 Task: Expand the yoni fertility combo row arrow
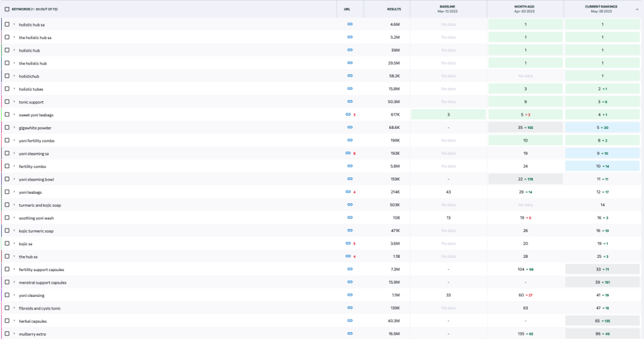(14, 141)
